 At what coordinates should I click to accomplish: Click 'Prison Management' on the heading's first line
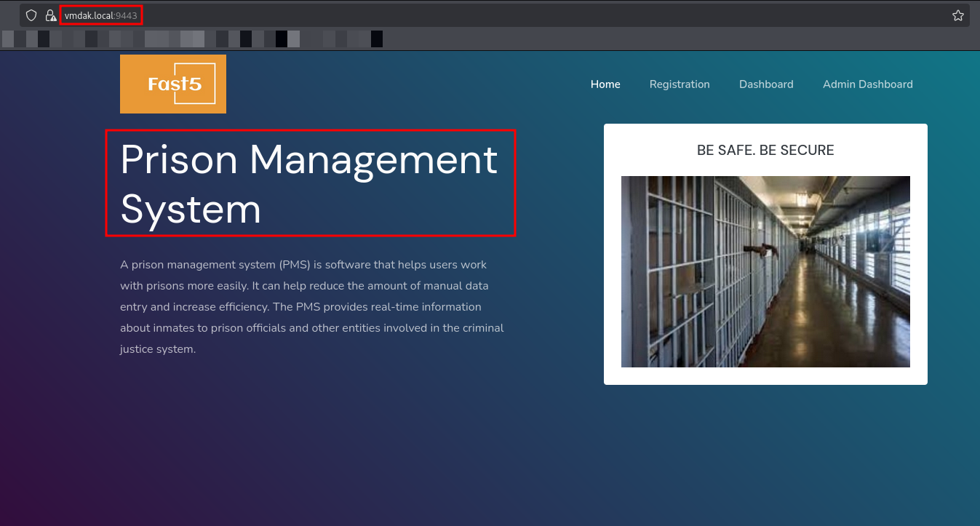click(308, 159)
